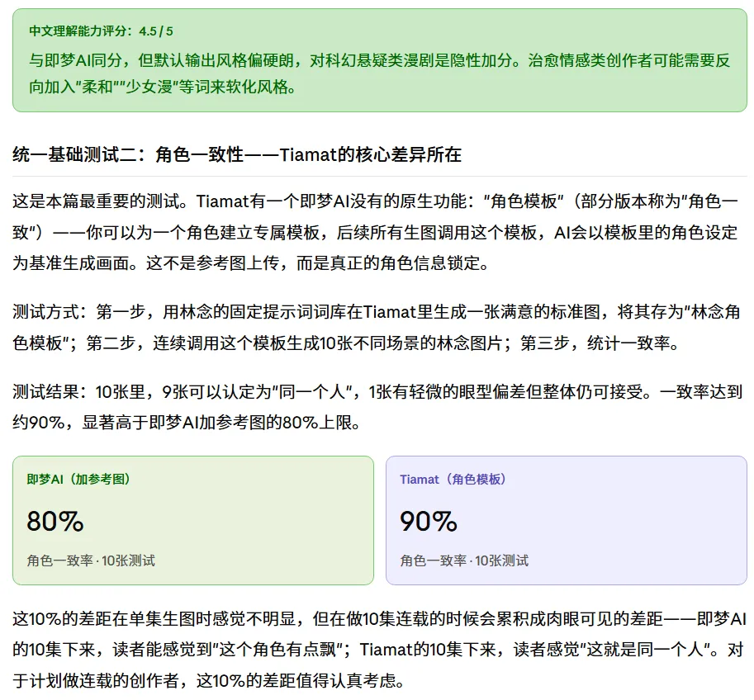Click the line starting '约90%，显著高于即梦AI'
The width and height of the screenshot is (754, 700).
187,423
